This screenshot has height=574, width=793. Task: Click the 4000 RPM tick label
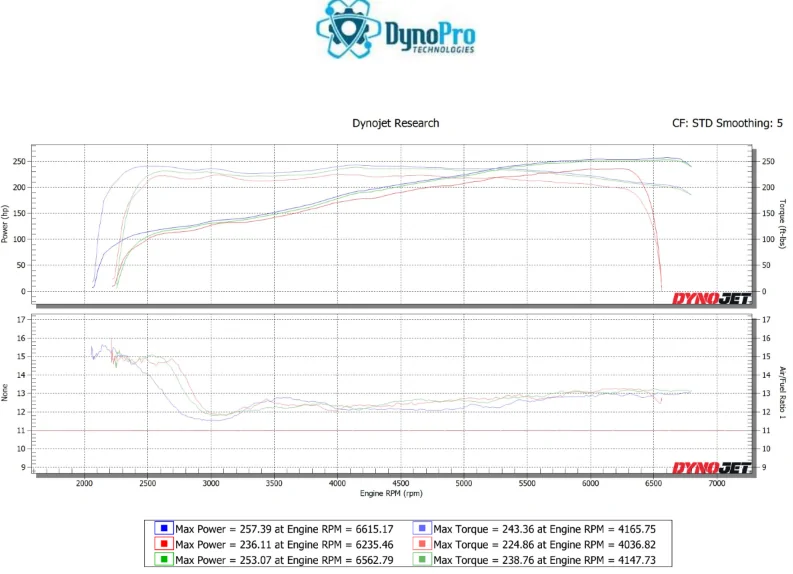point(337,483)
